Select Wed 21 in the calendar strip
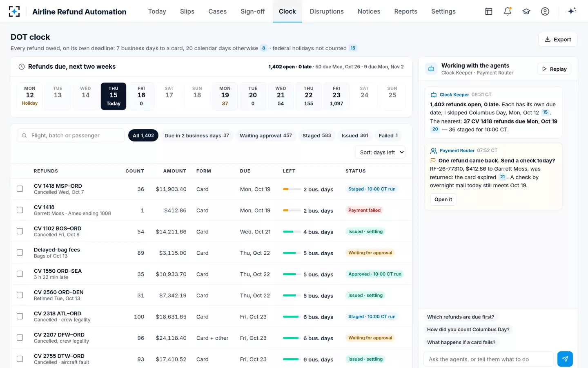This screenshot has width=588, height=368. [x=281, y=96]
